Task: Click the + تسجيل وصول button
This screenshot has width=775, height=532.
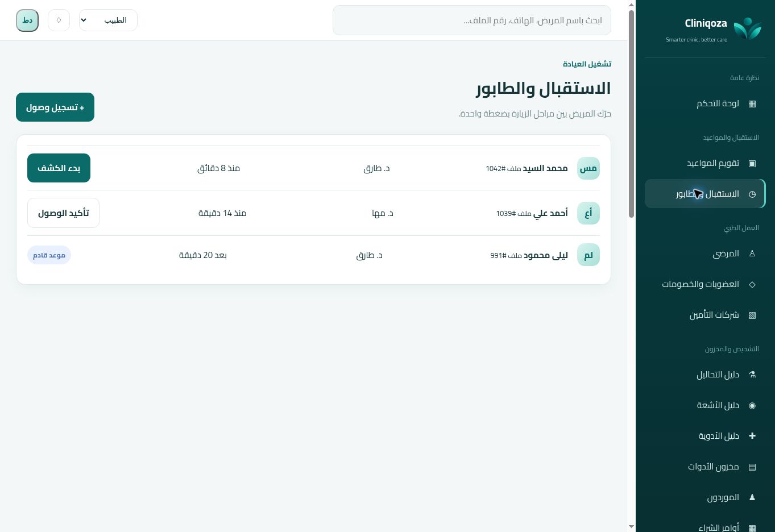Action: coord(55,107)
